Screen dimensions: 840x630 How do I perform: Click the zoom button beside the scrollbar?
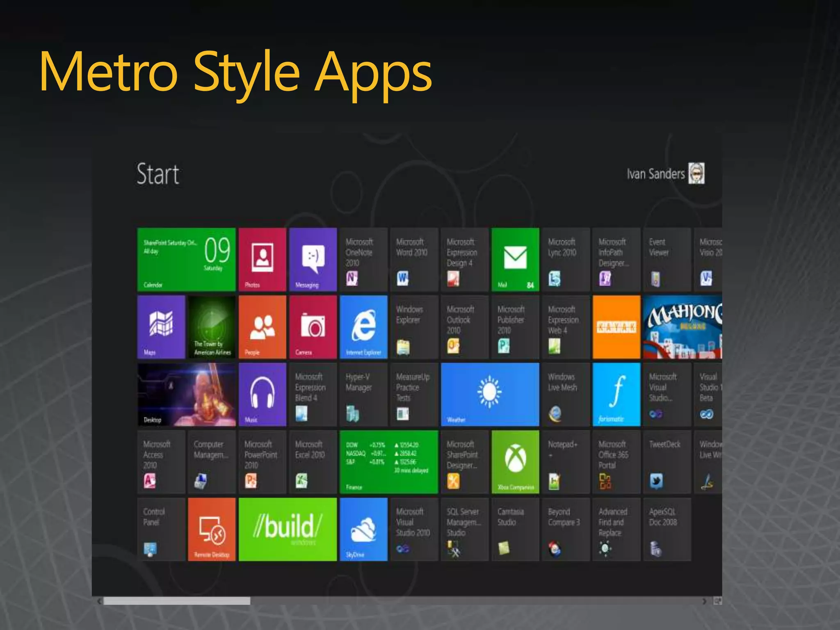(x=717, y=601)
